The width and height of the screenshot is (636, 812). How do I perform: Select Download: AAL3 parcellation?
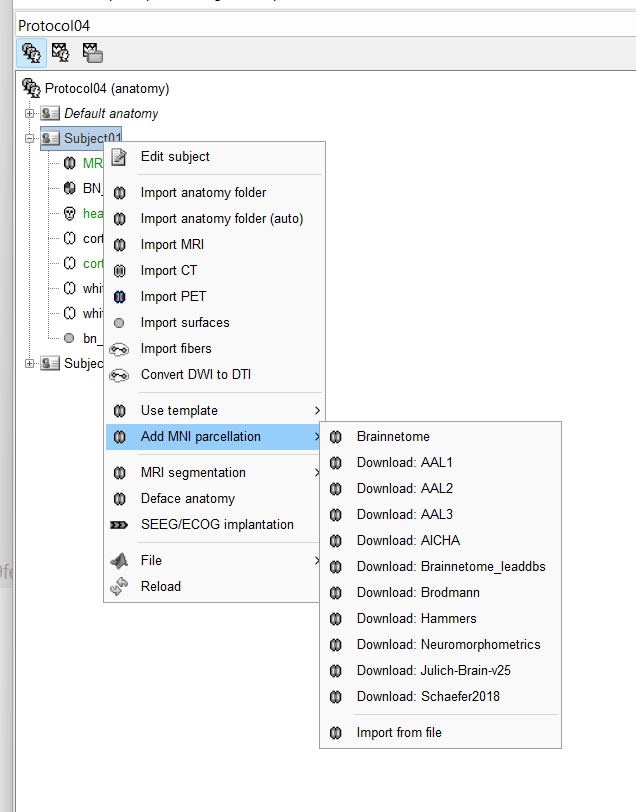tap(440, 514)
